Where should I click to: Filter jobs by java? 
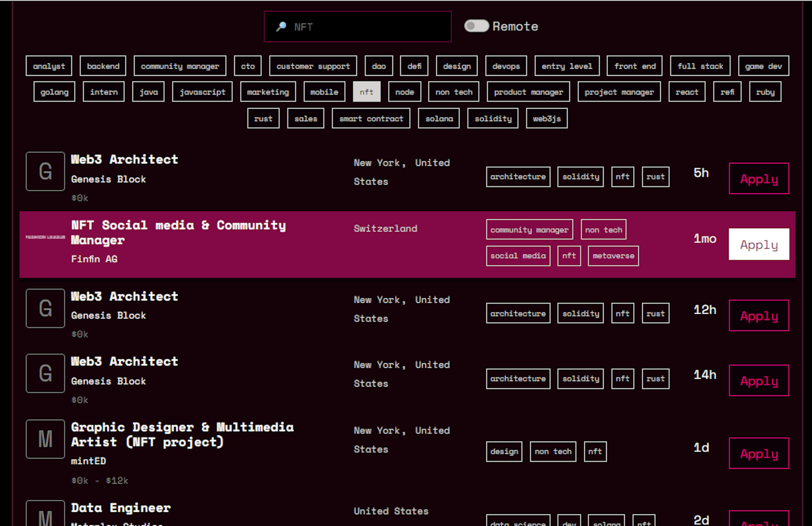point(148,92)
